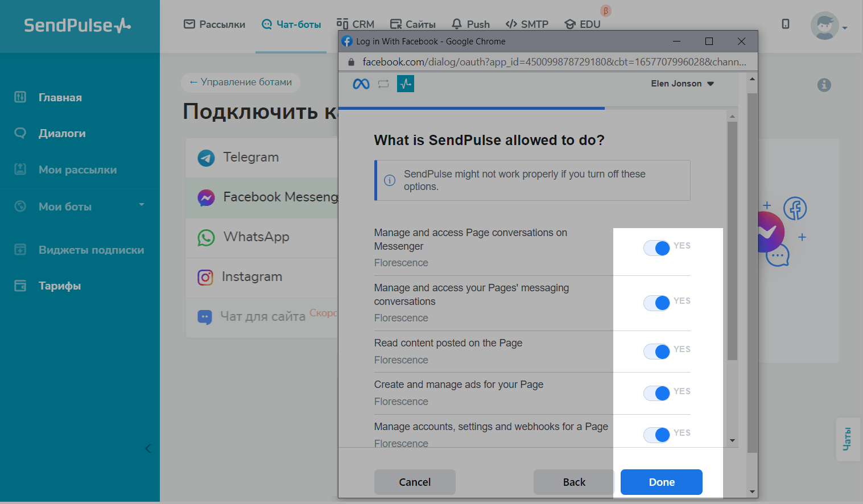Click the SendPulse app icon in dialog header
Screen dimensions: 863x504
coord(405,84)
